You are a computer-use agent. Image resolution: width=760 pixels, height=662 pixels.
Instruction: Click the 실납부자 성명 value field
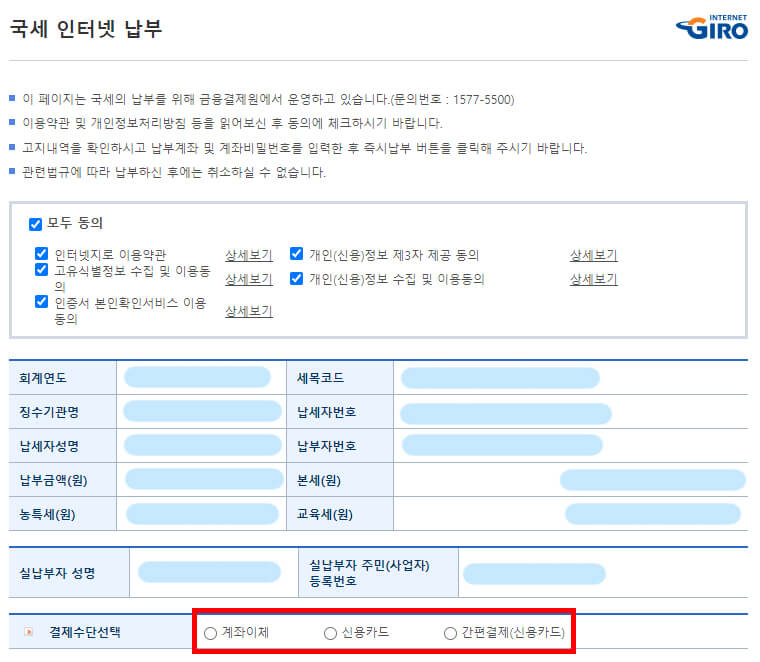tap(209, 572)
